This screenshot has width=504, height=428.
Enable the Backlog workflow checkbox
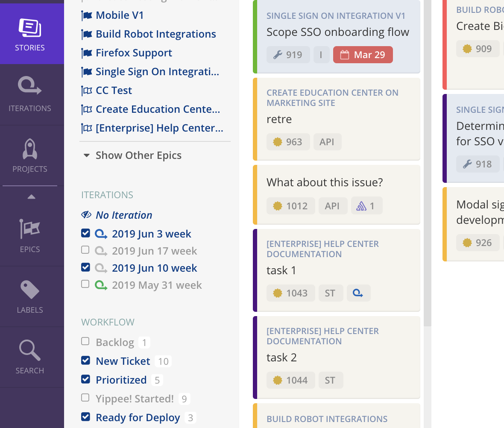85,341
